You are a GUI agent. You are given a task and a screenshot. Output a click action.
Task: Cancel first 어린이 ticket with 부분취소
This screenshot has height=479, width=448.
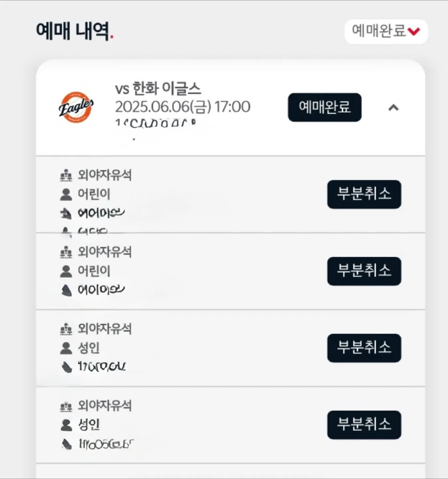pos(364,194)
